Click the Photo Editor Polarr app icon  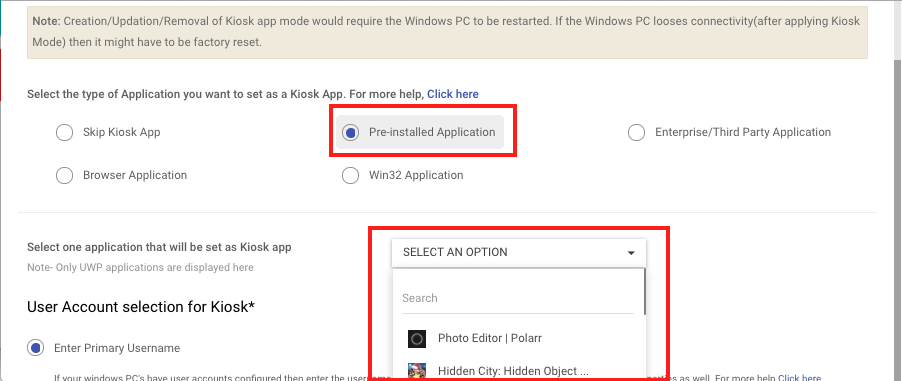click(x=416, y=338)
